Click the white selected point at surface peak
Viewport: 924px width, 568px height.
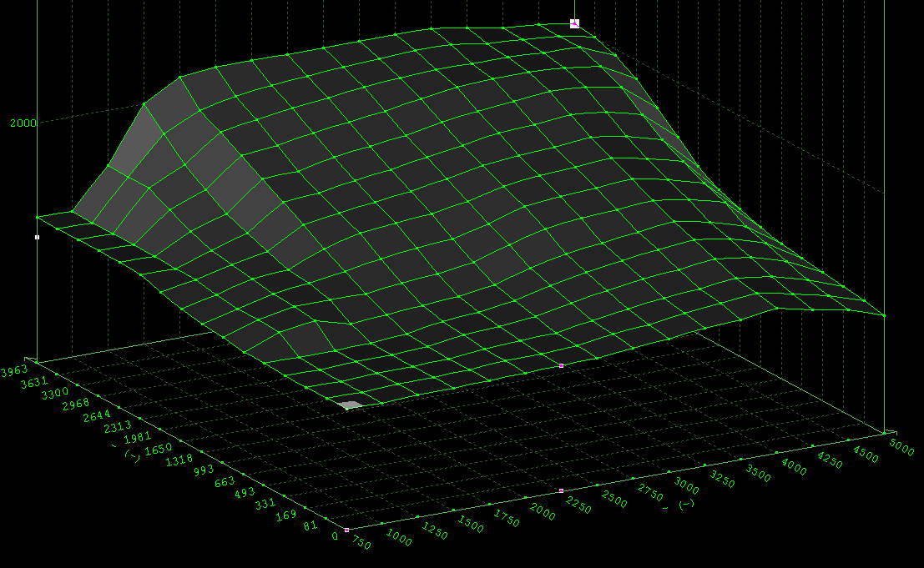pos(574,23)
